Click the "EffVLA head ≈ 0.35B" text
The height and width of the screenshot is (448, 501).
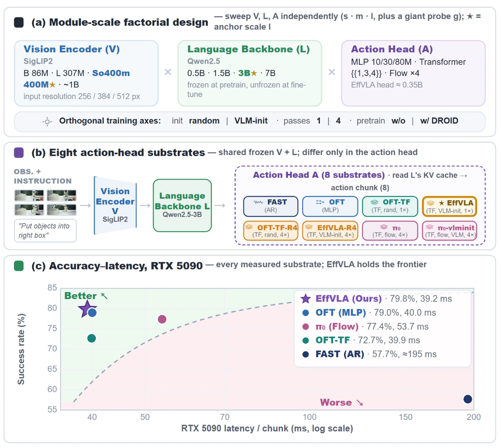tap(387, 85)
